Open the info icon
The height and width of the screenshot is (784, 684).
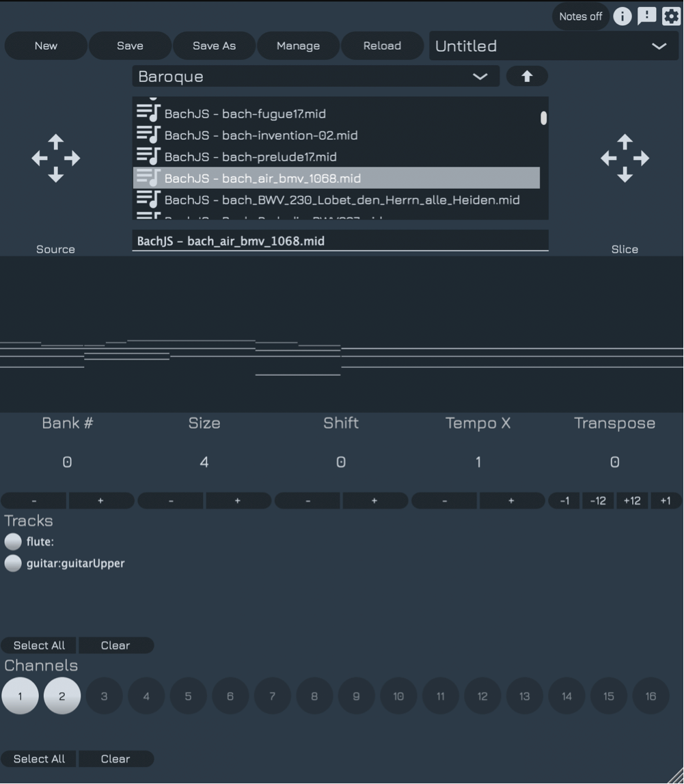[x=623, y=16]
